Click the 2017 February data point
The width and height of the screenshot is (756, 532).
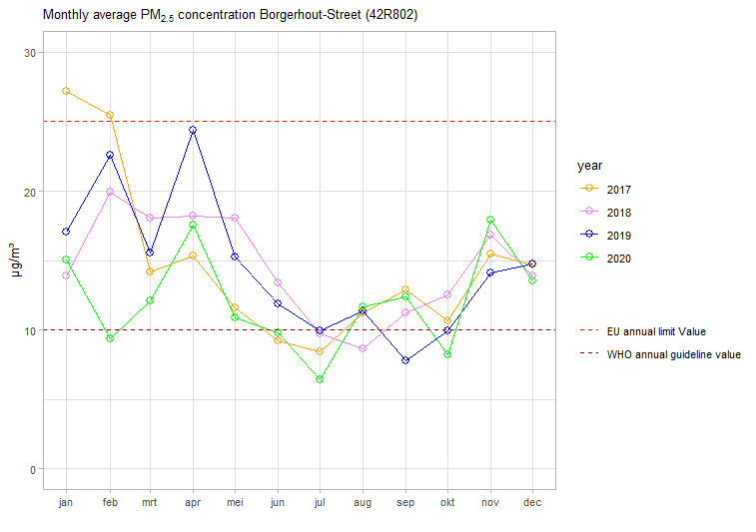(x=109, y=115)
